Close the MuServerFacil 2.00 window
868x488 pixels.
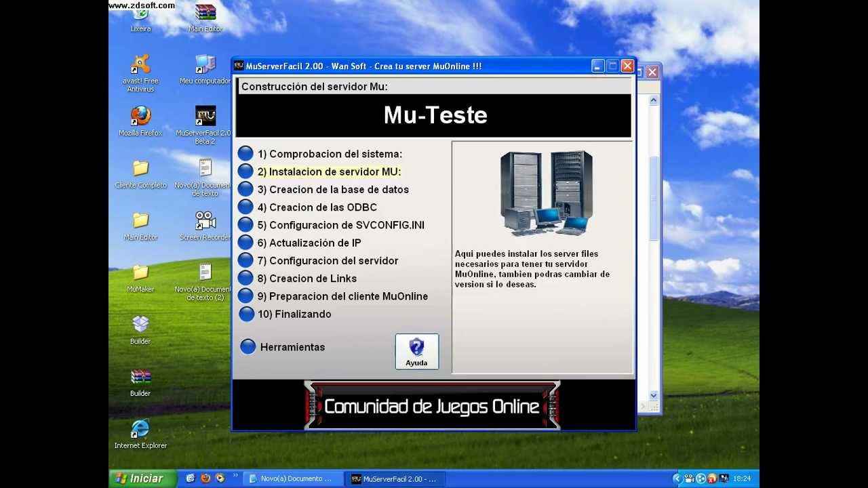pos(627,66)
